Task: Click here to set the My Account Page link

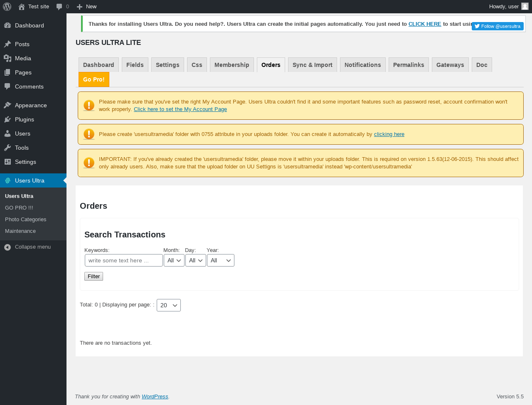Action: 180,109
